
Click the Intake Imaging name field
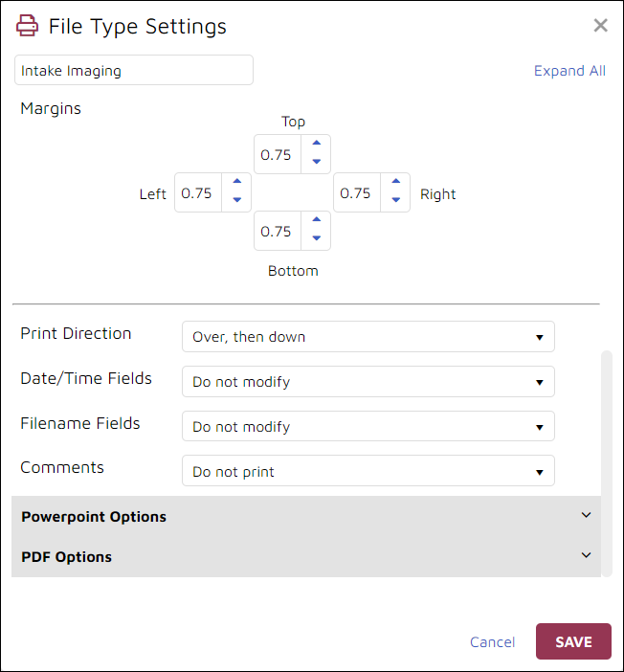(134, 70)
